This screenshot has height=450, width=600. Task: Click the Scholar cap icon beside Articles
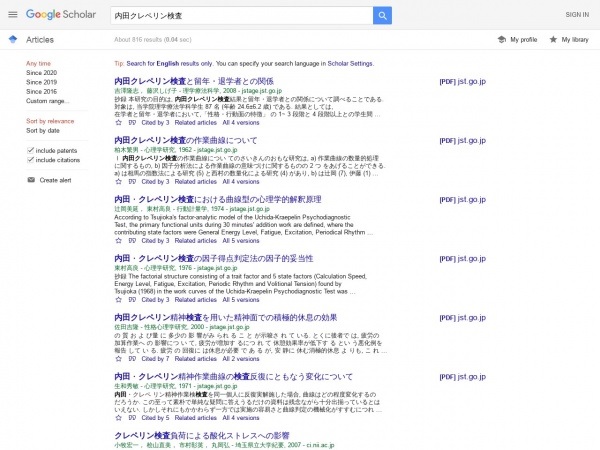(x=13, y=39)
